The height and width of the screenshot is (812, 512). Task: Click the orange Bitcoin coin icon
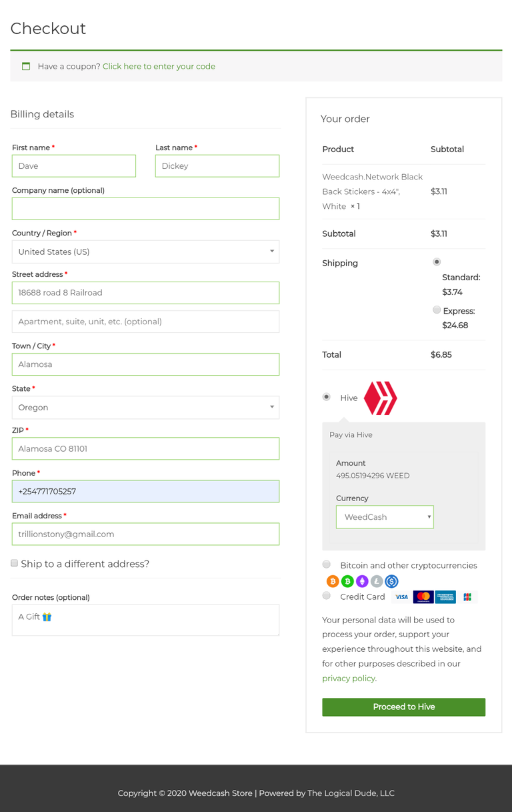point(333,581)
